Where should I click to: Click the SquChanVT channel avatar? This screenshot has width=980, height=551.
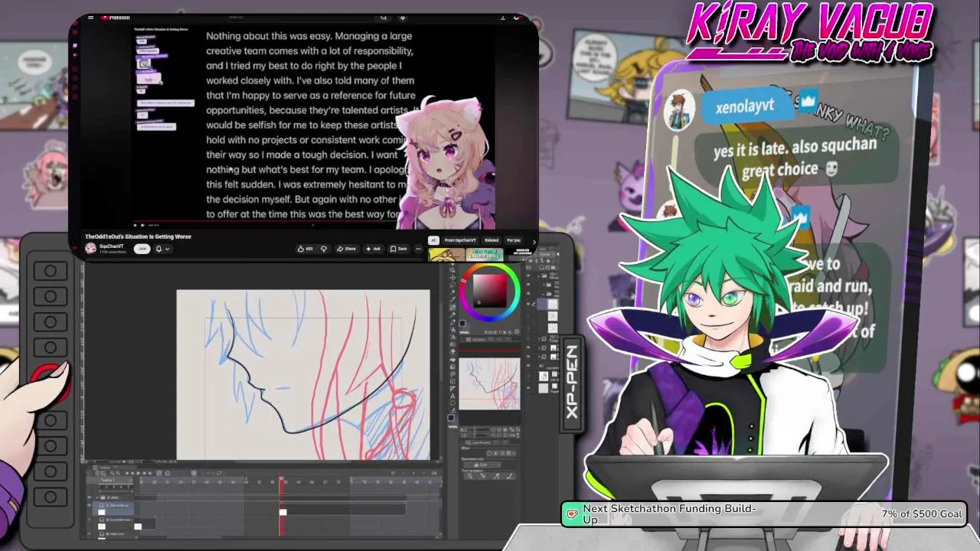pos(90,248)
